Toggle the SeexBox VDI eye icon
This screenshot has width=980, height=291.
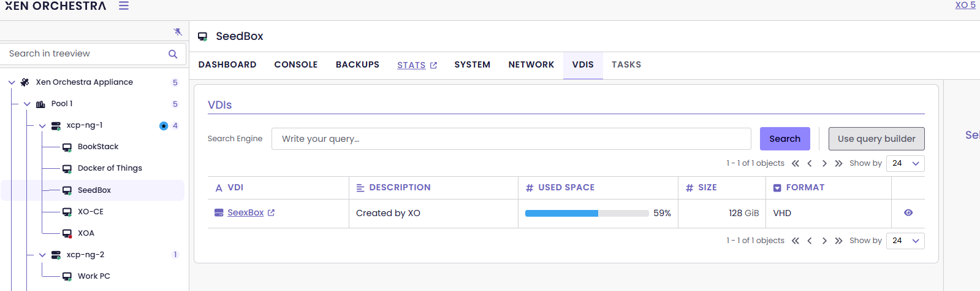click(x=908, y=213)
